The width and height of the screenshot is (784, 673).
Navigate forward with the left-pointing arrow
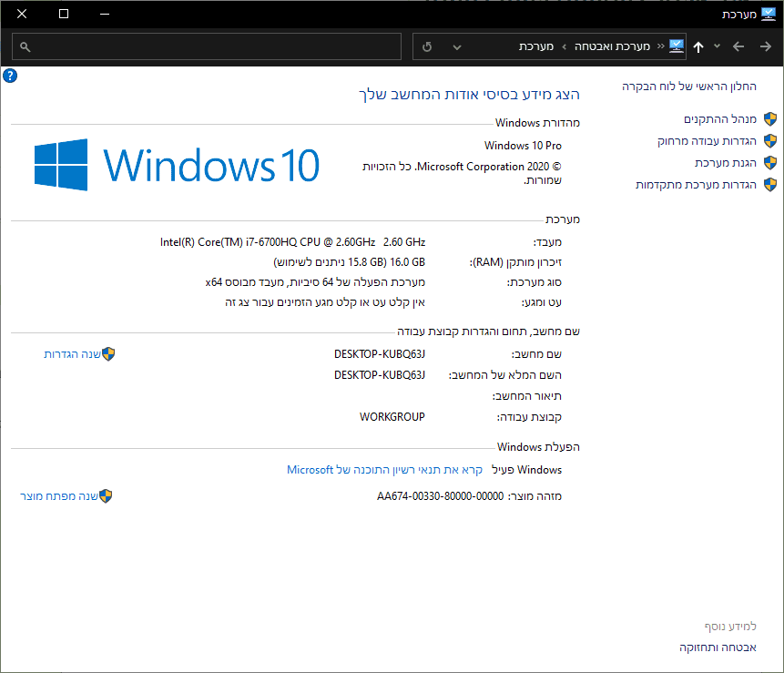click(x=738, y=46)
